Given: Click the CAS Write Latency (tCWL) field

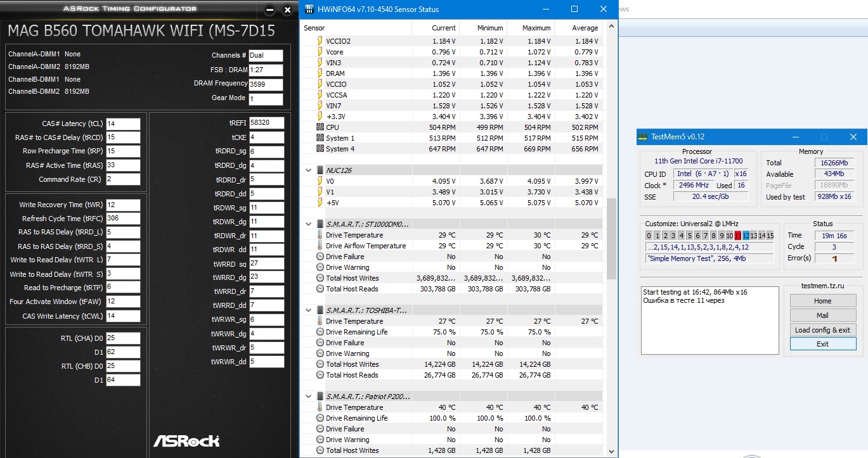Looking at the screenshot, I should point(123,316).
